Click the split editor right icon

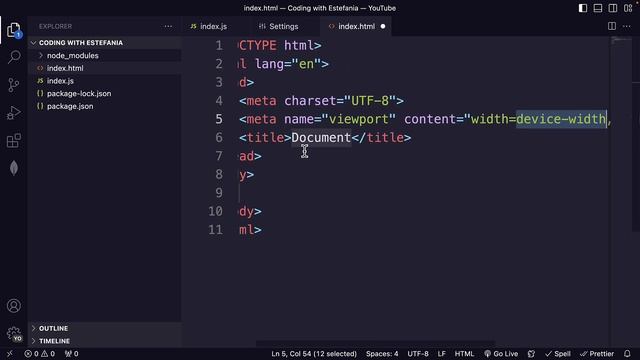coord(611,26)
